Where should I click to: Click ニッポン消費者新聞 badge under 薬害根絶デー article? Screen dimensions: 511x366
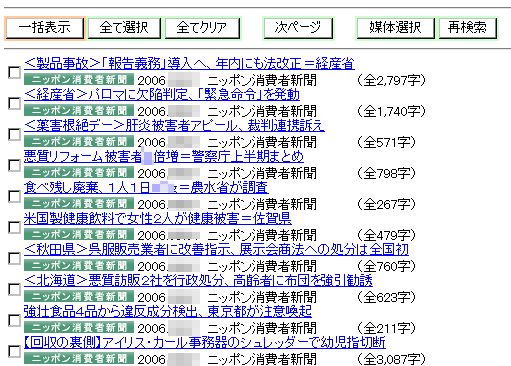coord(79,141)
